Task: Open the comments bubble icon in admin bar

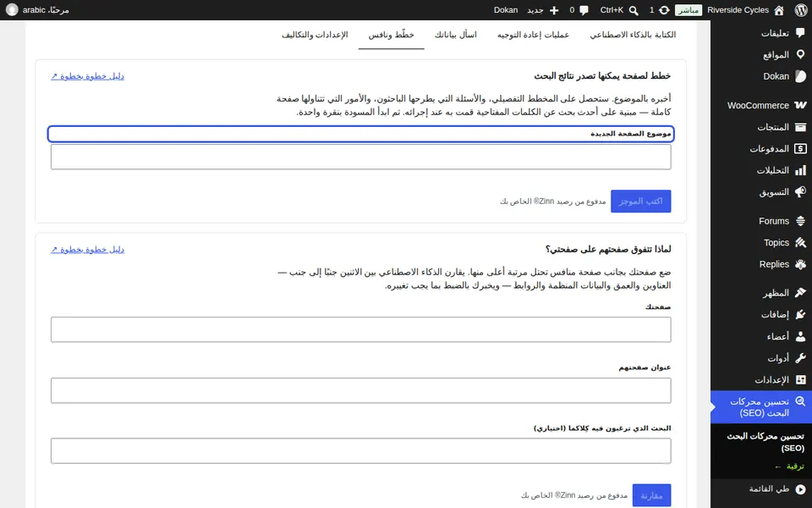Action: point(584,10)
